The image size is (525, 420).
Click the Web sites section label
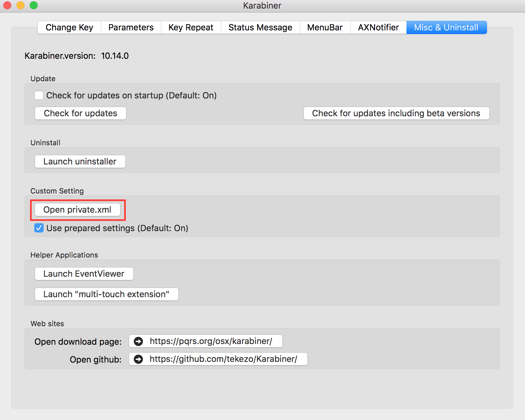pos(47,324)
